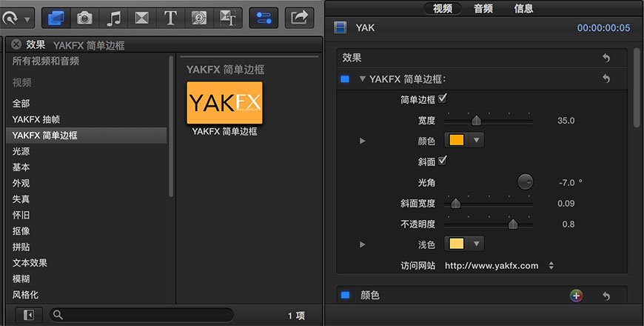Click the 宽度 value 35.0
The width and height of the screenshot is (644, 326).
pyautogui.click(x=566, y=121)
